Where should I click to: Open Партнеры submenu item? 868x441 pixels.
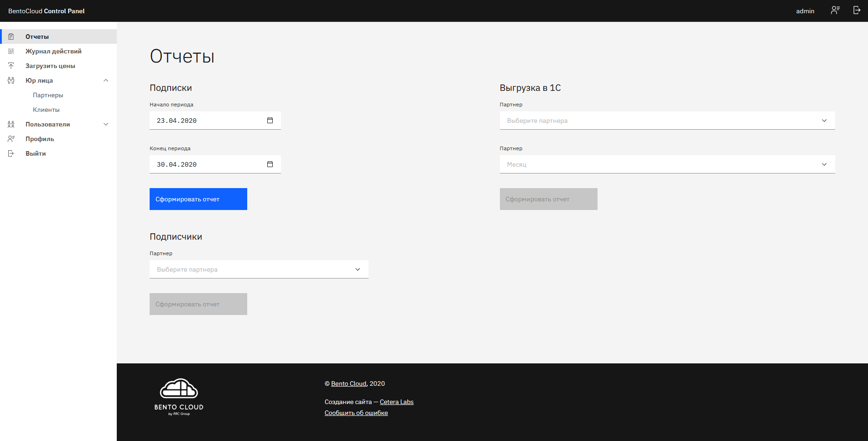[48, 95]
